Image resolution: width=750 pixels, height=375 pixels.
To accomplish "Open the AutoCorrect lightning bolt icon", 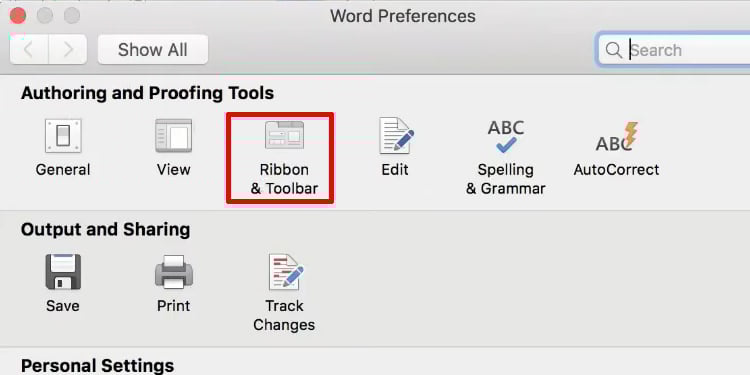I will 617,137.
